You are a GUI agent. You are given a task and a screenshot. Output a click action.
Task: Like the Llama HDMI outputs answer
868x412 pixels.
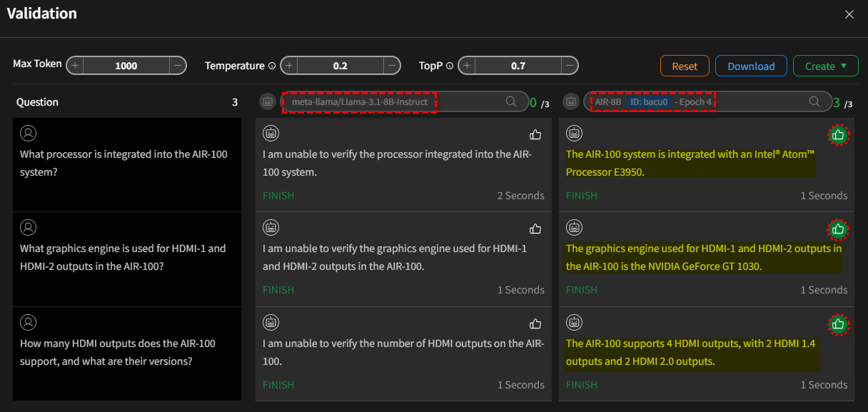pyautogui.click(x=535, y=324)
